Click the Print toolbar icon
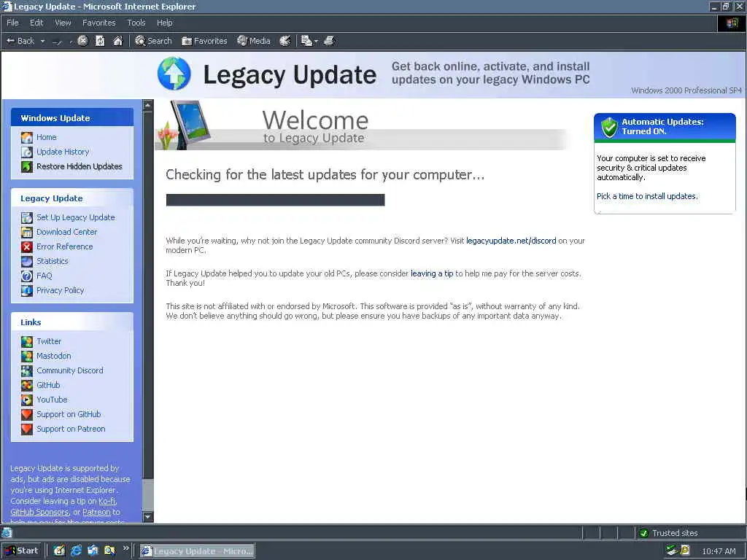Image resolution: width=747 pixels, height=560 pixels. coord(329,41)
